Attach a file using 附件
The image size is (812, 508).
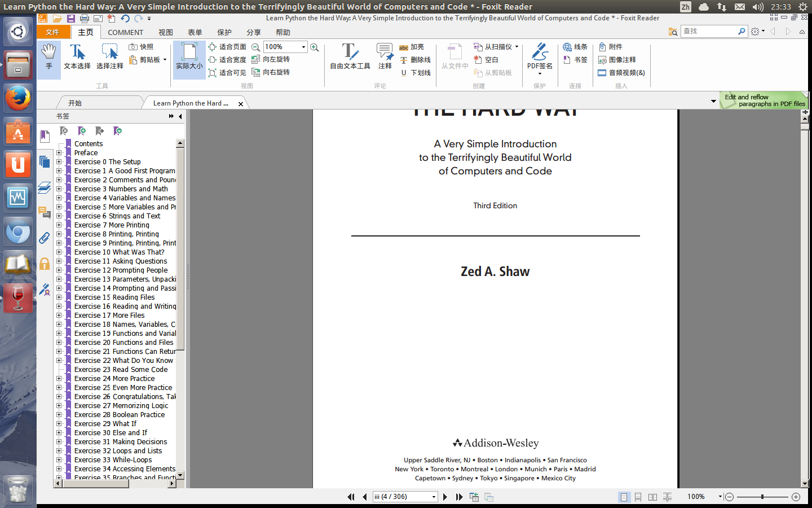click(610, 47)
